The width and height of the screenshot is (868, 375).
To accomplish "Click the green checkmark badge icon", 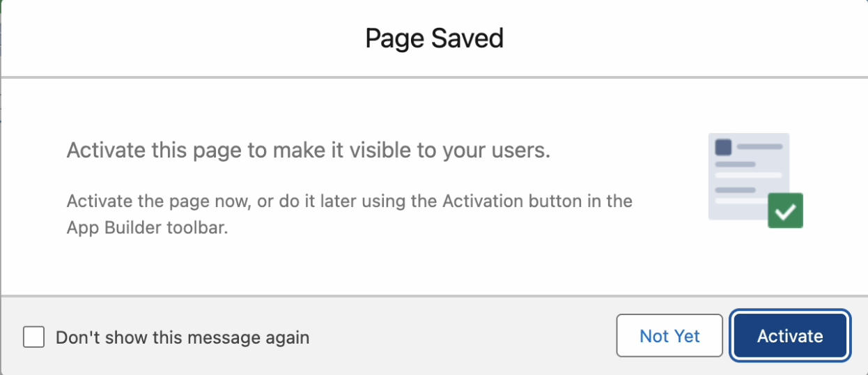I will pos(785,211).
